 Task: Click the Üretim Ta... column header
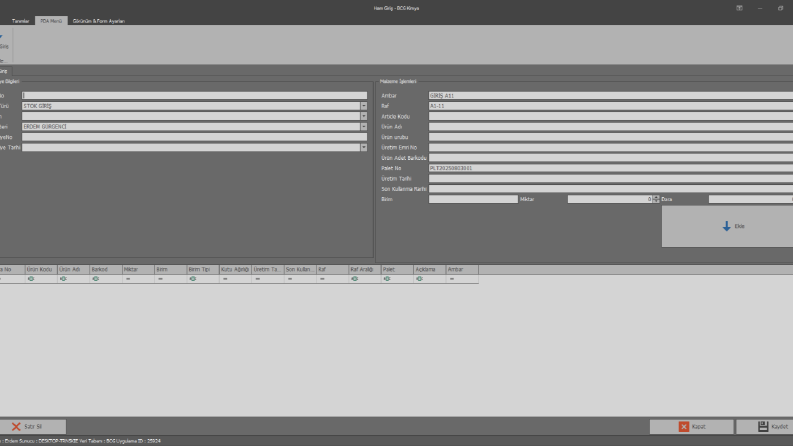click(x=268, y=270)
